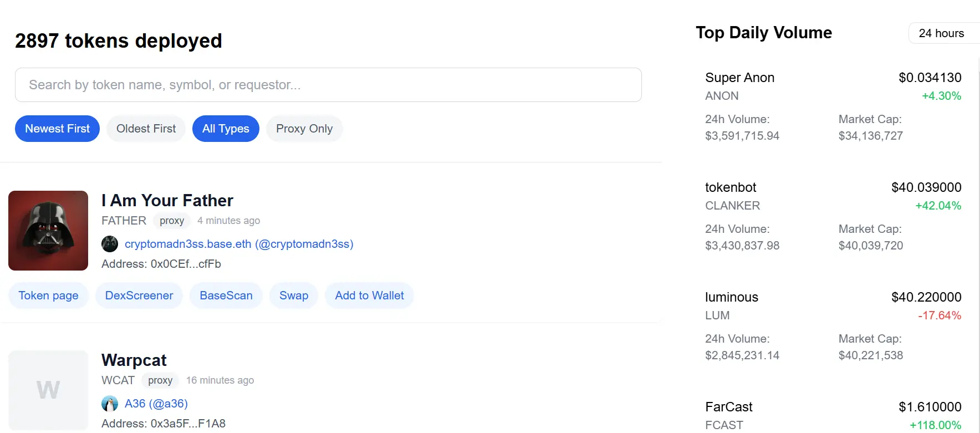Select the All Types filter
980x433 pixels.
[x=226, y=129]
